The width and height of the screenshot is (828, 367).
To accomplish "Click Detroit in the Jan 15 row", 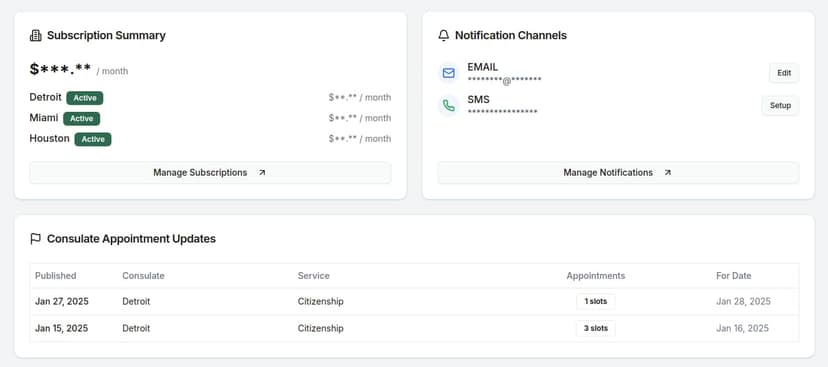I will click(136, 328).
